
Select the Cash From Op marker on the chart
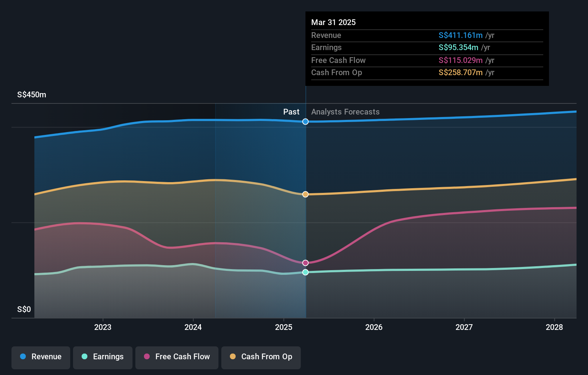coord(305,194)
